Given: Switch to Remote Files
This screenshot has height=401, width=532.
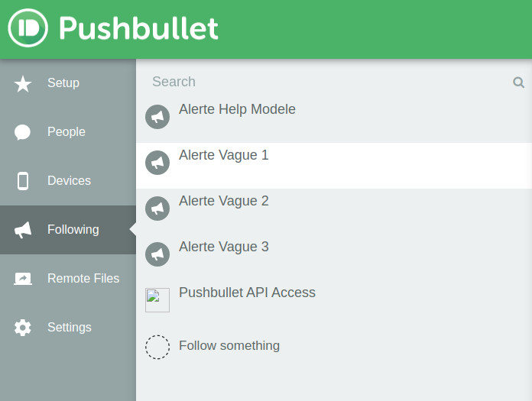Looking at the screenshot, I should coord(83,279).
